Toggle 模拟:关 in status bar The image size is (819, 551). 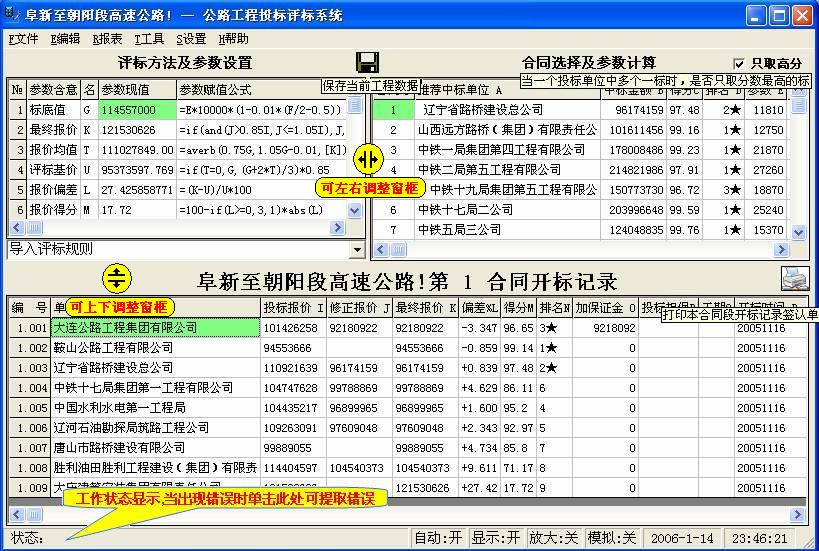612,537
